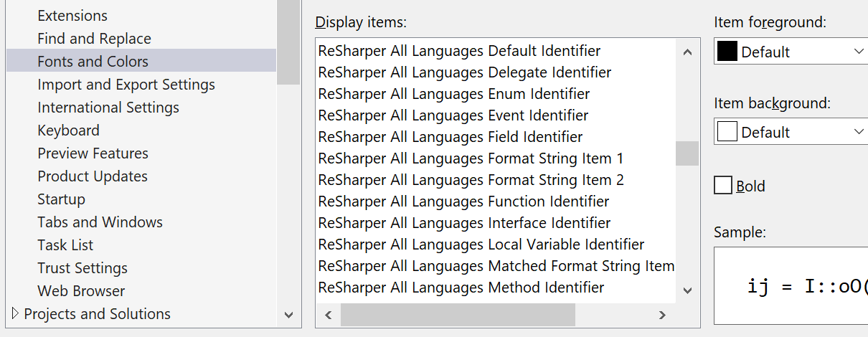
Task: Click the black Item foreground color swatch
Action: (727, 52)
